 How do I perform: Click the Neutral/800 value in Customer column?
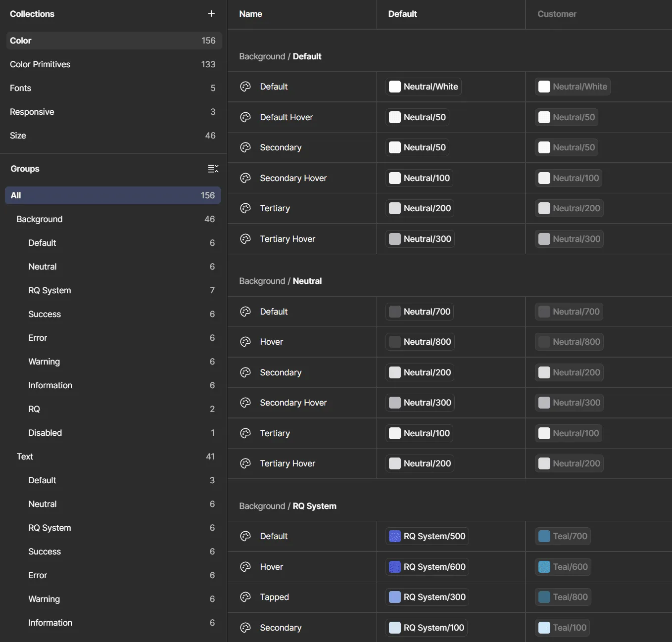tap(569, 342)
